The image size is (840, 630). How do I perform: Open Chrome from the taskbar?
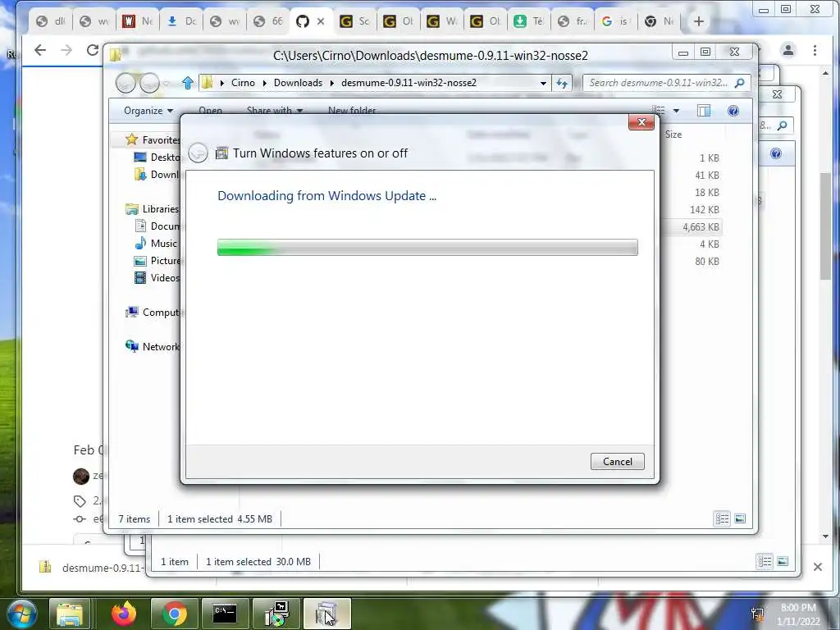tap(175, 614)
